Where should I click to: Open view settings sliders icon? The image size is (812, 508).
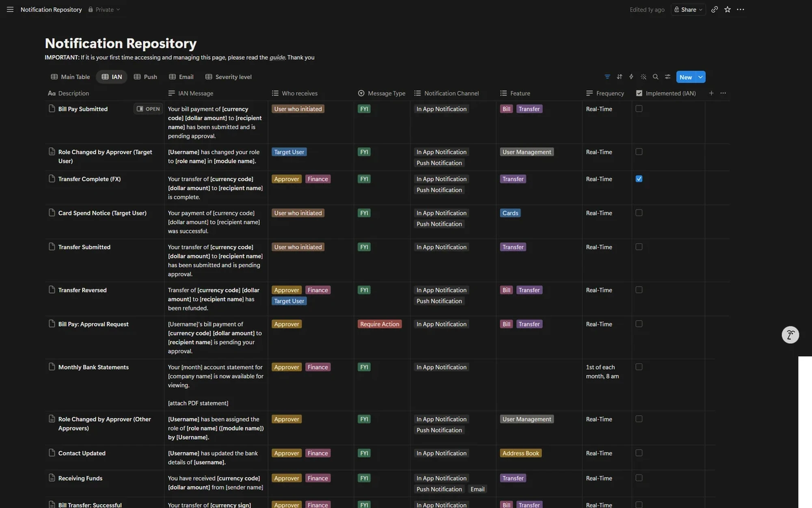667,77
